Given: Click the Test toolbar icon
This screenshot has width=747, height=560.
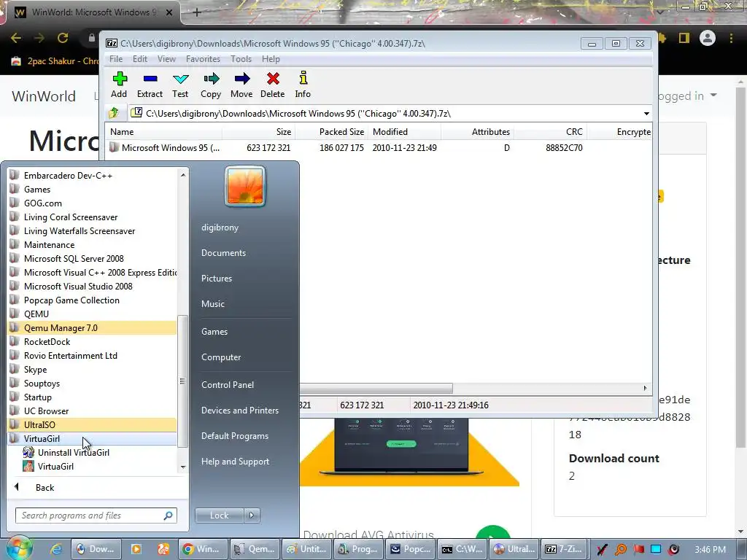Looking at the screenshot, I should (181, 85).
